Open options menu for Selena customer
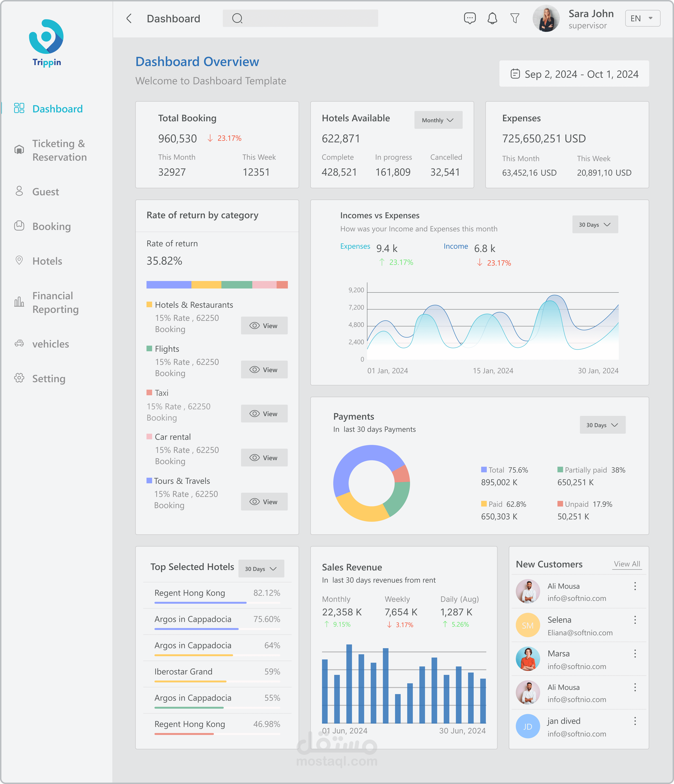674x784 pixels. (635, 620)
